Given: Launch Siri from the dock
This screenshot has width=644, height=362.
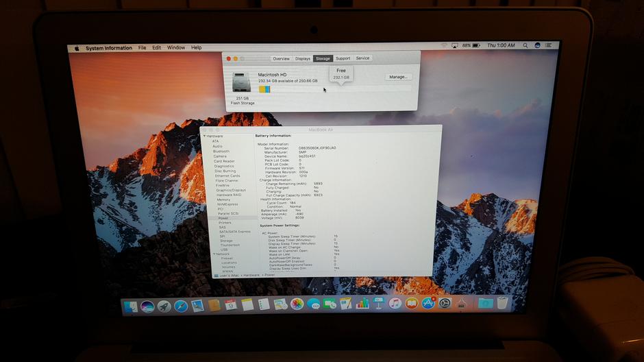Looking at the screenshot, I should click(x=147, y=306).
